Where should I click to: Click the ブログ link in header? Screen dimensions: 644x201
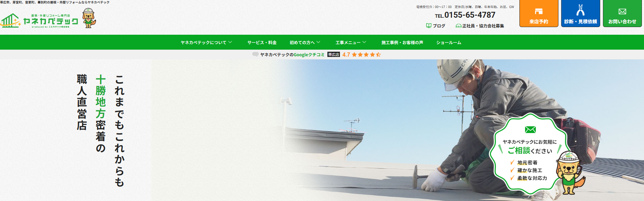tap(439, 26)
